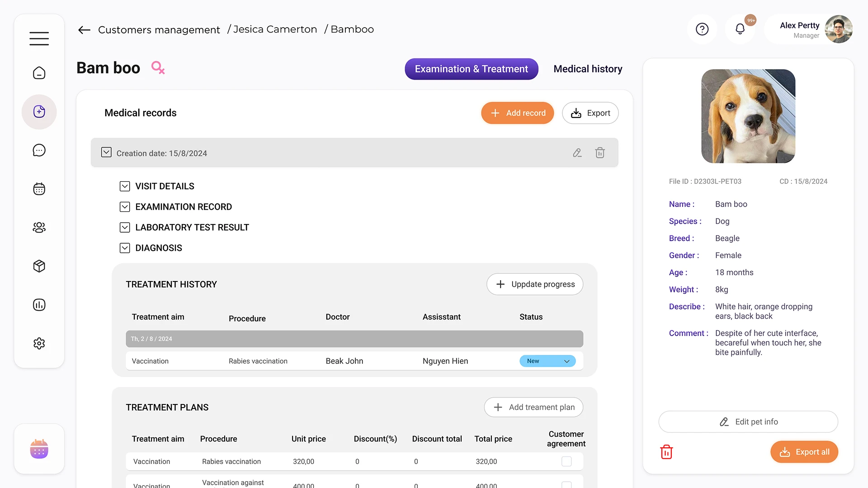The width and height of the screenshot is (868, 488).
Task: Switch to the Medical history tab
Action: [588, 69]
